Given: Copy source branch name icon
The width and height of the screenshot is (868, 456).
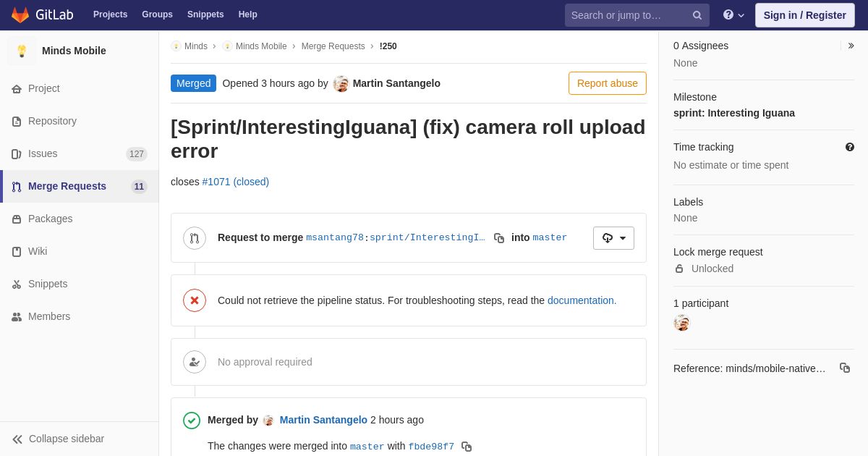Looking at the screenshot, I should [499, 238].
